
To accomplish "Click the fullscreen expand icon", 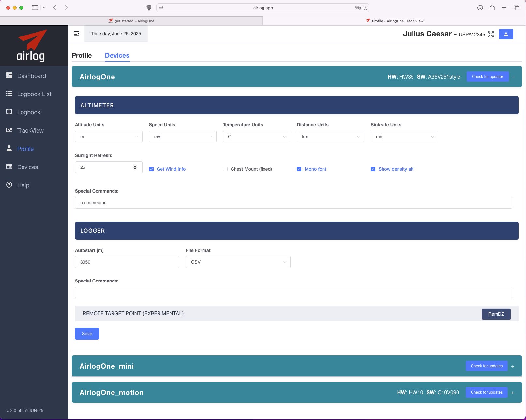I will [x=491, y=34].
